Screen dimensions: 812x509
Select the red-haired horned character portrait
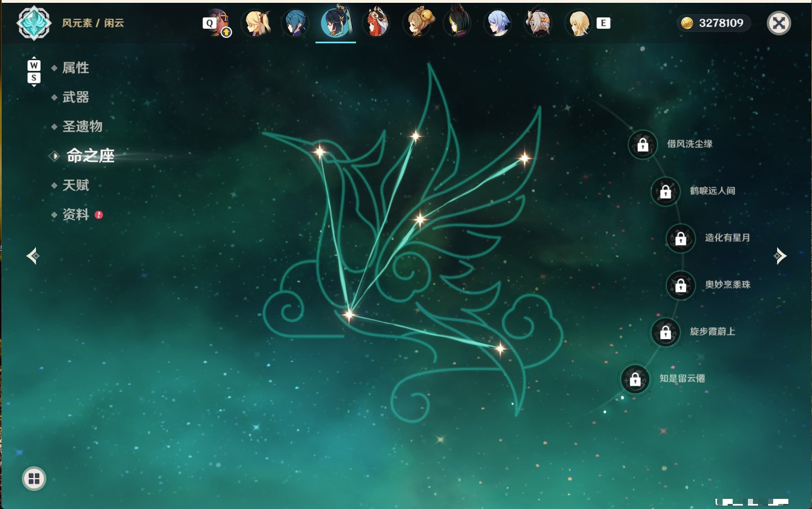pyautogui.click(x=376, y=23)
